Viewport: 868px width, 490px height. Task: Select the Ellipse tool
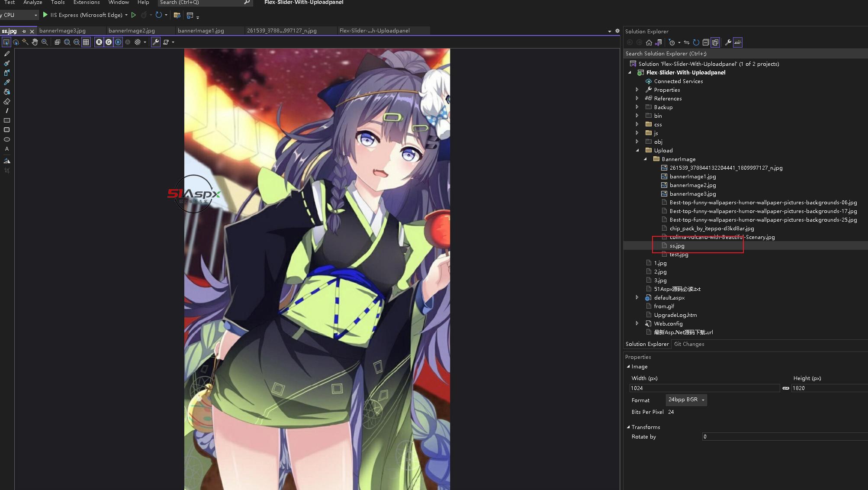point(7,139)
